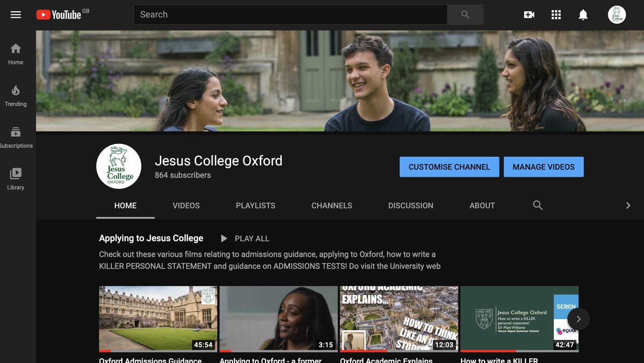
Task: Click the MANAGE VIDEOS button
Action: [x=544, y=167]
